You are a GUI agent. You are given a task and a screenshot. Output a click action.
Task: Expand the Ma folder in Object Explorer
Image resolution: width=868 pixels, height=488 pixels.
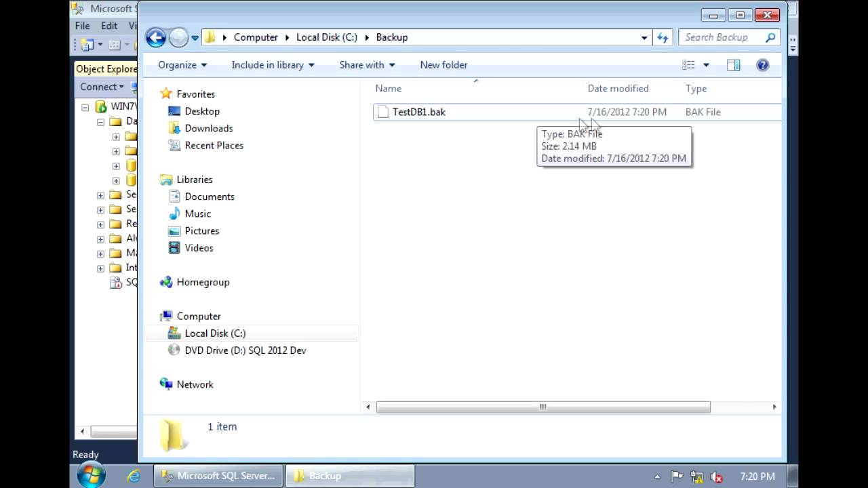[x=100, y=253]
